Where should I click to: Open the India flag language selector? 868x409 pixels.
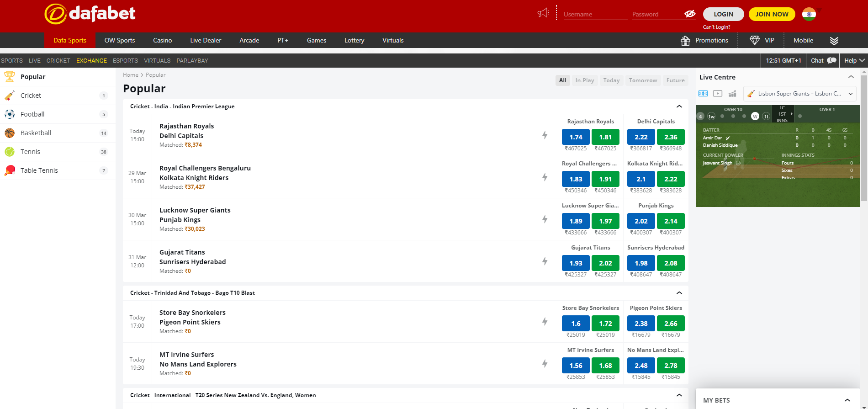click(x=809, y=14)
